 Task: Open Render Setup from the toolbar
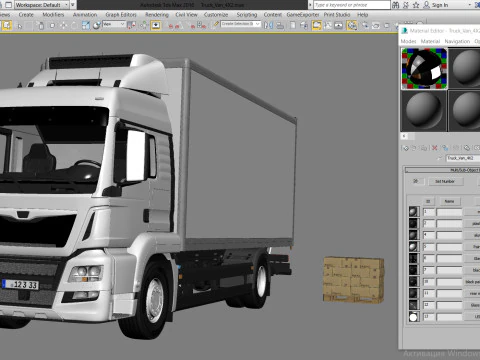pyautogui.click(x=365, y=25)
